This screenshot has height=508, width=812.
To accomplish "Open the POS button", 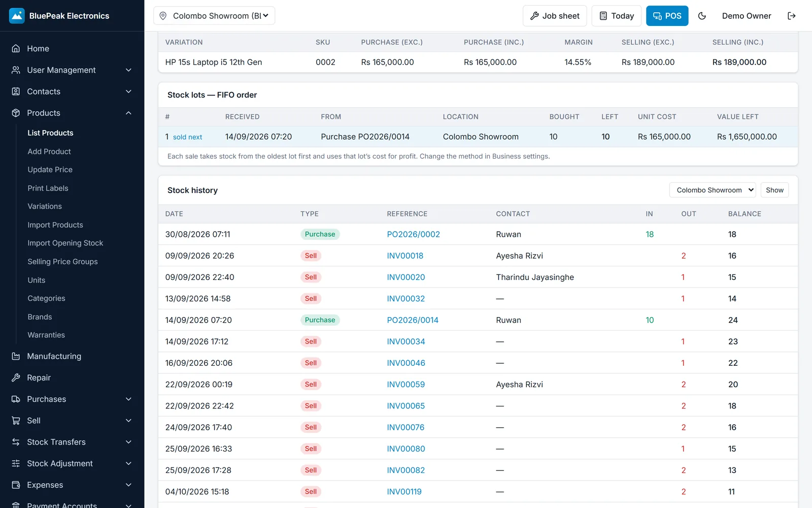I will (667, 16).
